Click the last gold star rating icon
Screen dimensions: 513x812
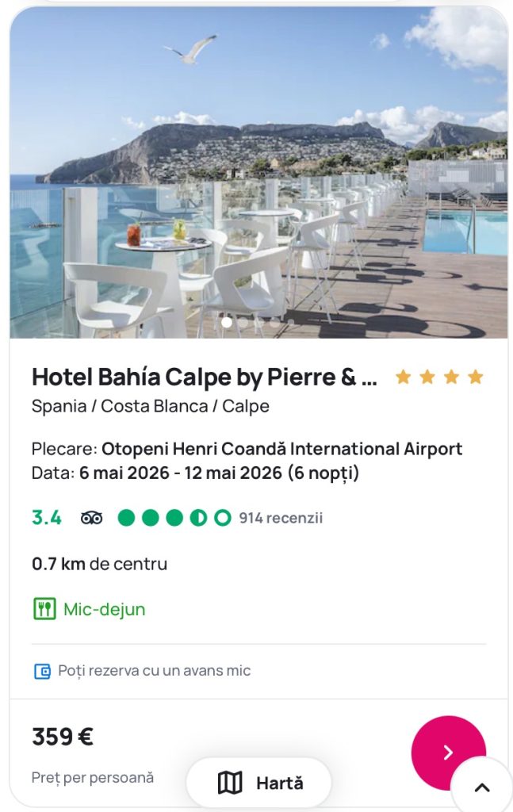pos(476,377)
